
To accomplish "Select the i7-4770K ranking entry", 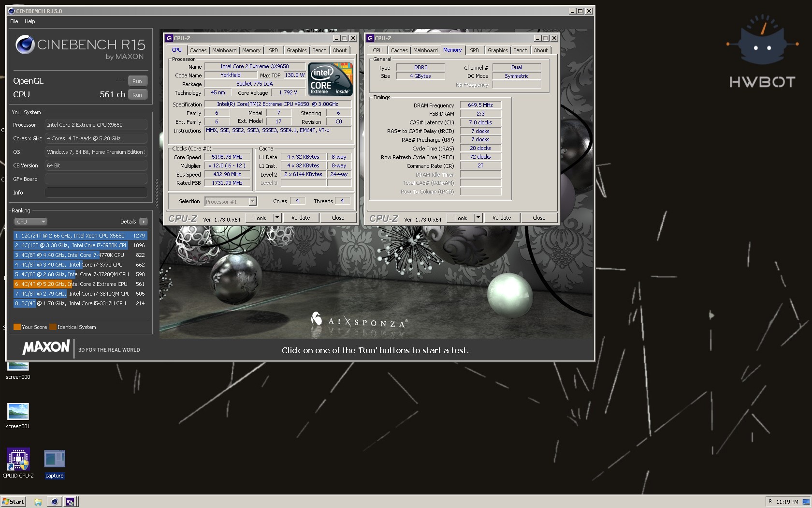I will 80,255.
